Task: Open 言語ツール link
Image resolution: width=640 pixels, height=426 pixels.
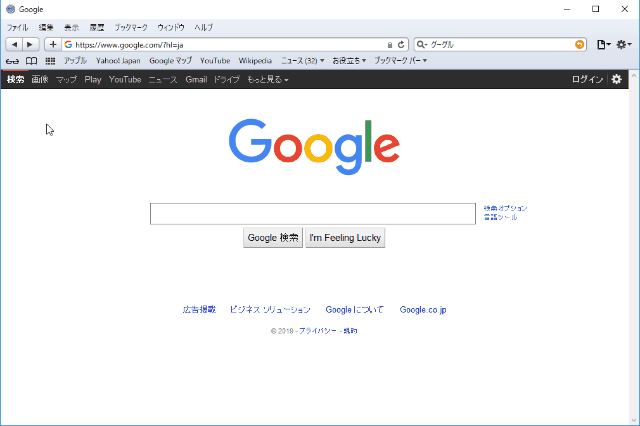Action: click(x=500, y=217)
